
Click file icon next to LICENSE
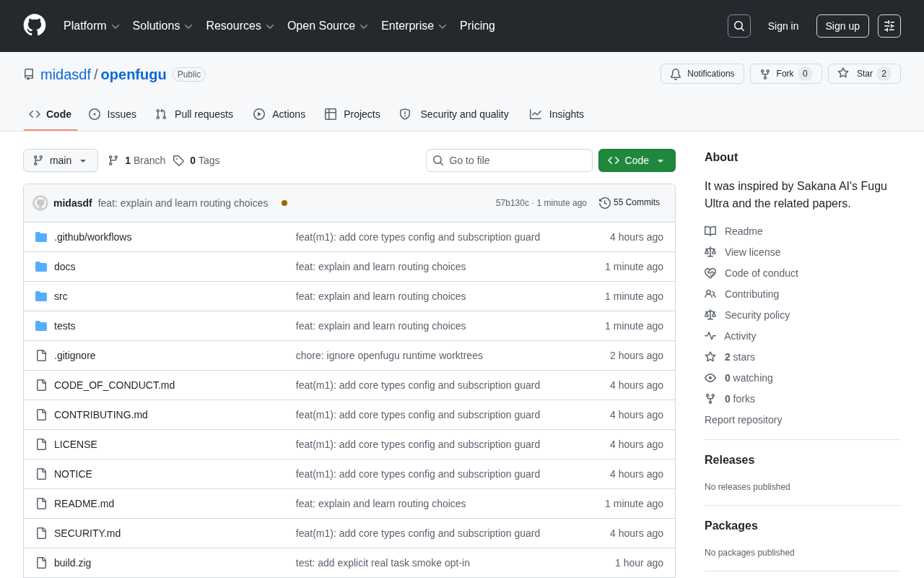point(41,444)
